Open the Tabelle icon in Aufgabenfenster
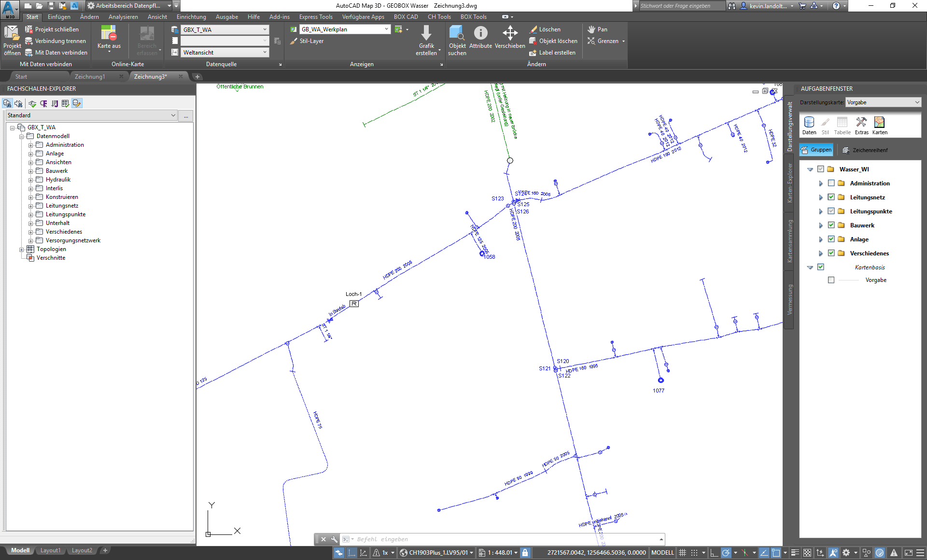Screen dimensions: 927x560 (843, 126)
